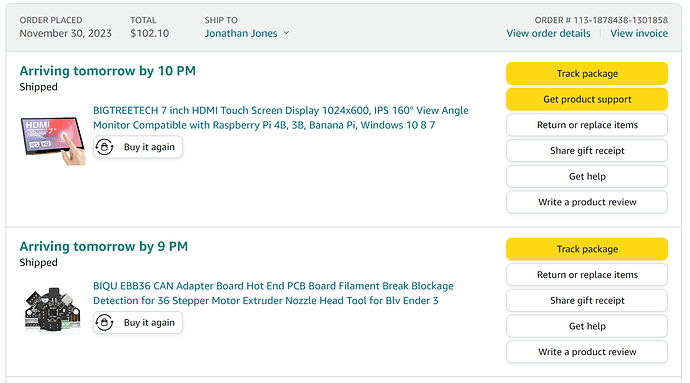Open BIQU EBB36 CAN Adapter Board title link
This screenshot has width=690, height=383.
[x=273, y=293]
